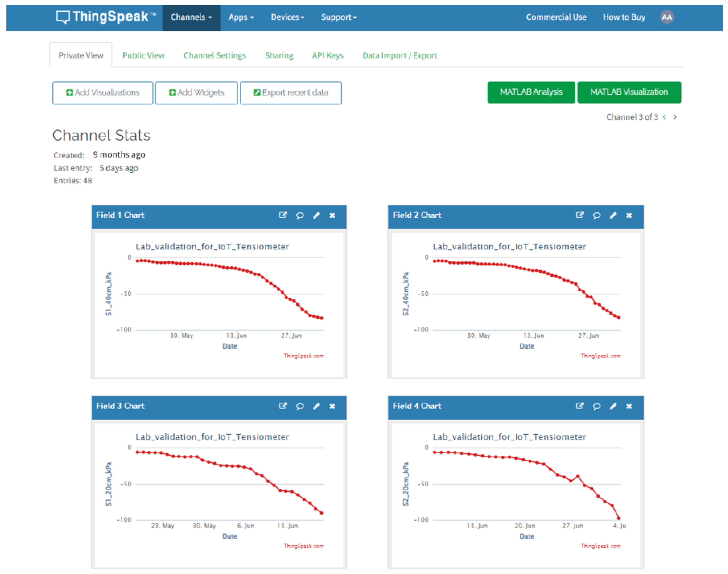
Task: Open Field 1 Chart in new window
Action: click(x=283, y=215)
